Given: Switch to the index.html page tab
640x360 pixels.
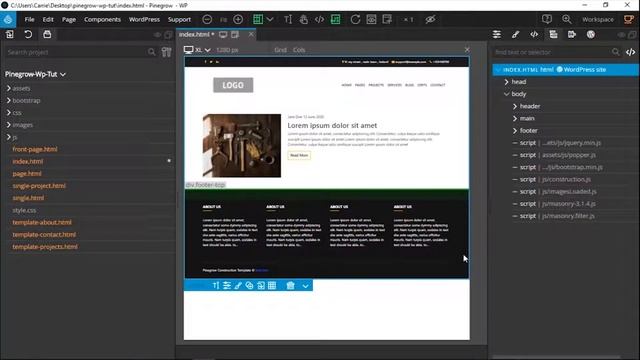Looking at the screenshot, I should point(196,35).
